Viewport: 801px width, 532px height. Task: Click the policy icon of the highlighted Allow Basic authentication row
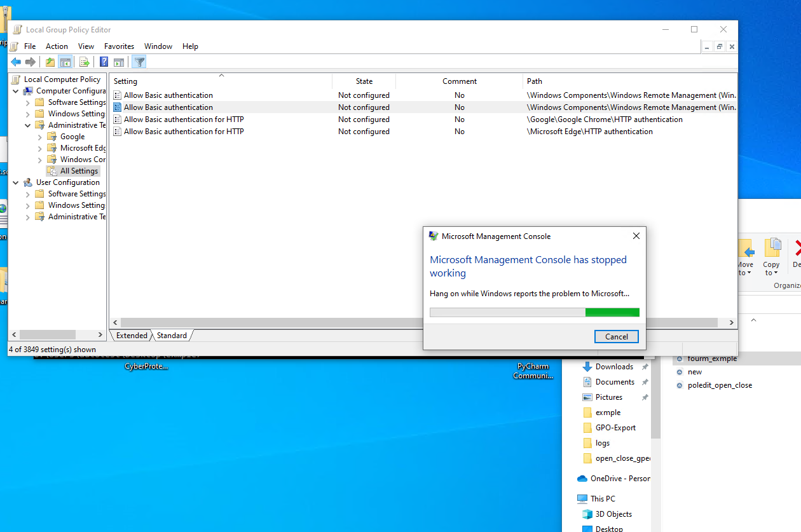point(117,107)
